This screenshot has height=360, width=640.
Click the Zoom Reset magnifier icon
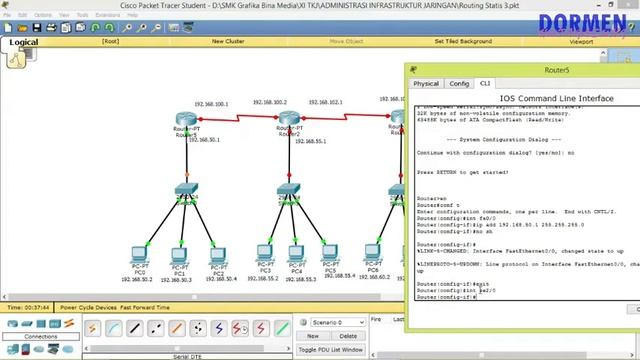(142, 28)
